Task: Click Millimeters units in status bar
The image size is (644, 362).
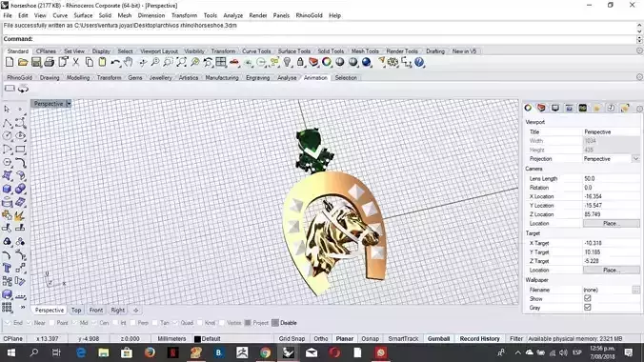Action: point(171,339)
